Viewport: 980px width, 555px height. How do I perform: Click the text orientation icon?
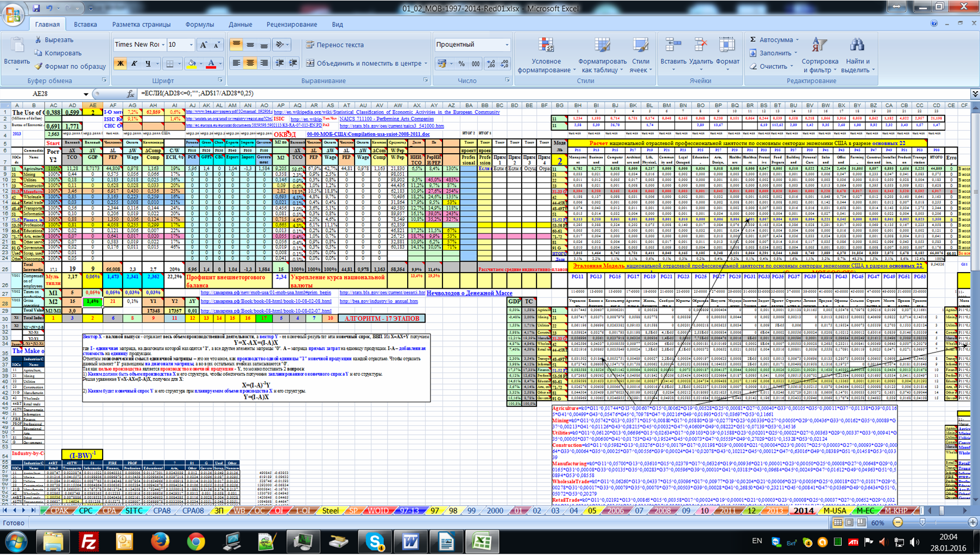click(280, 45)
